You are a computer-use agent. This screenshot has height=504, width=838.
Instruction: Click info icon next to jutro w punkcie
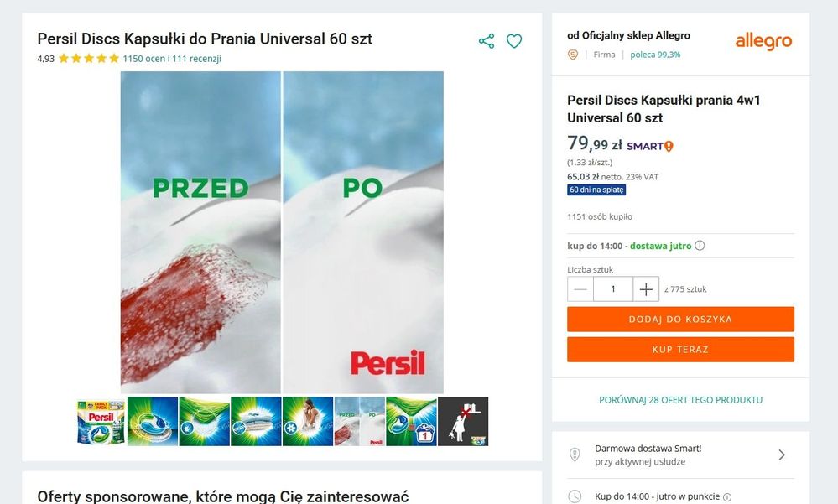coord(727,497)
